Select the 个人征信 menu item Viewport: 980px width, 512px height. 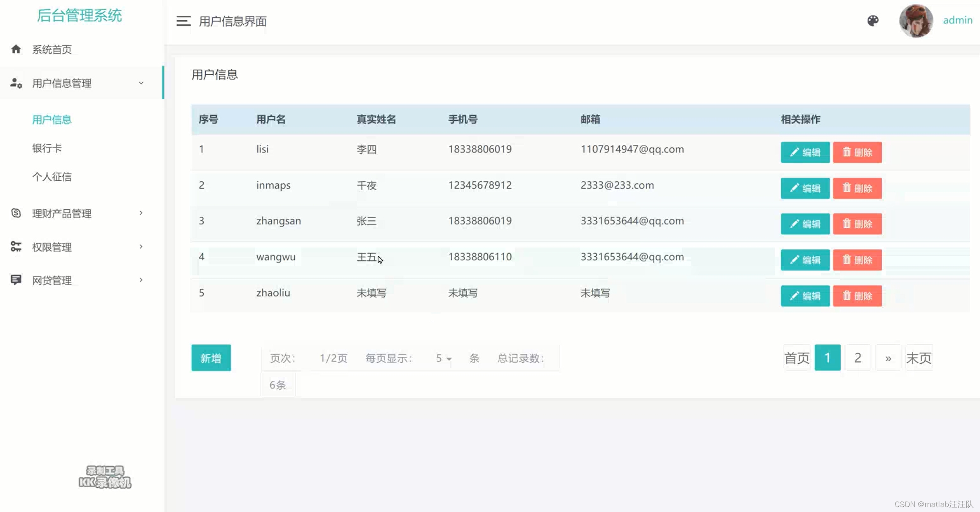(52, 177)
